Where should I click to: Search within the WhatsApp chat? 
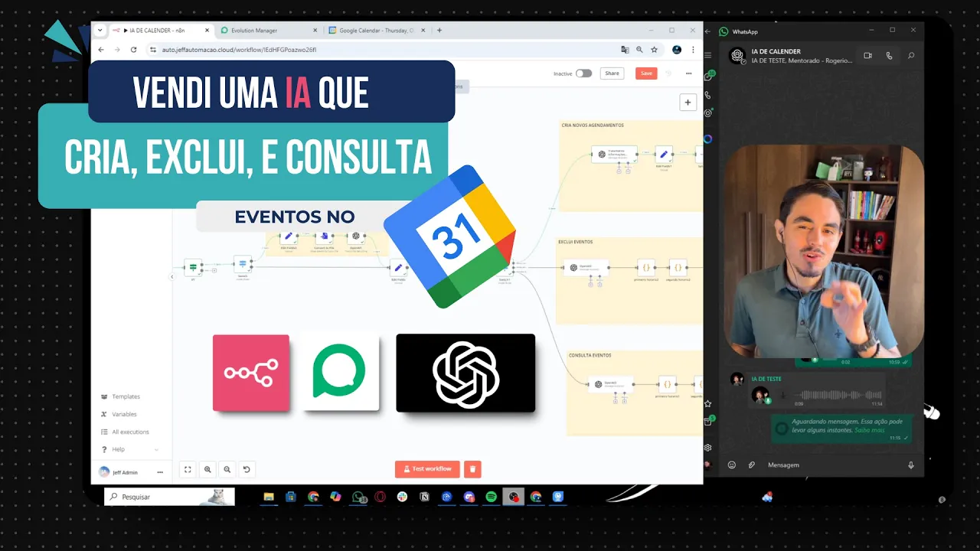tap(911, 56)
